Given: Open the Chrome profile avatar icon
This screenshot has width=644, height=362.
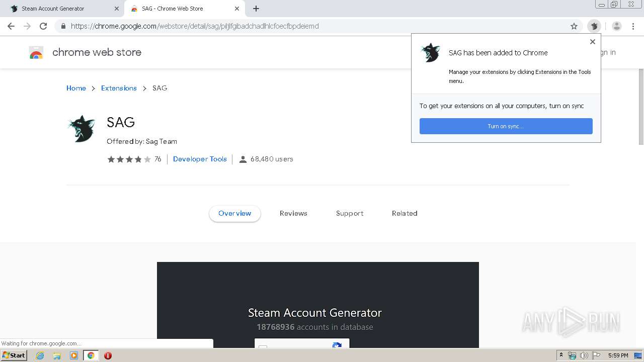Looking at the screenshot, I should pos(617,26).
